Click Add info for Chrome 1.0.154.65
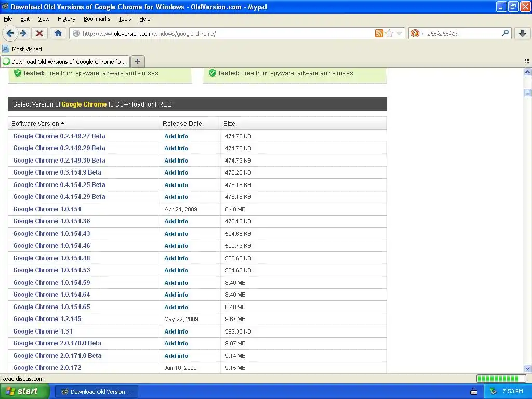Image resolution: width=532 pixels, height=399 pixels. [176, 307]
